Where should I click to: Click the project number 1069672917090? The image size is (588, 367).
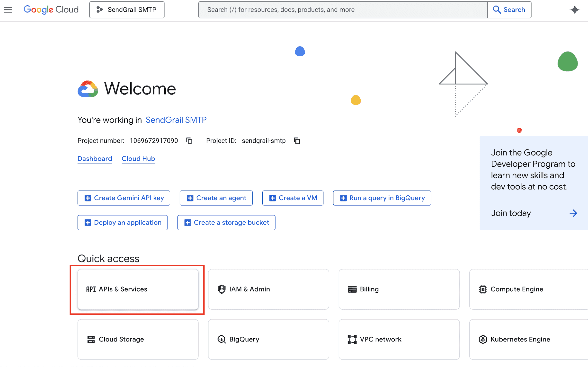click(x=154, y=141)
